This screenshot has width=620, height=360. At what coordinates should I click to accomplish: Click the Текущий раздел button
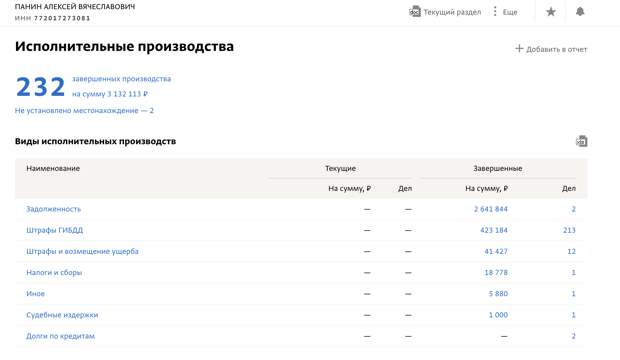445,12
